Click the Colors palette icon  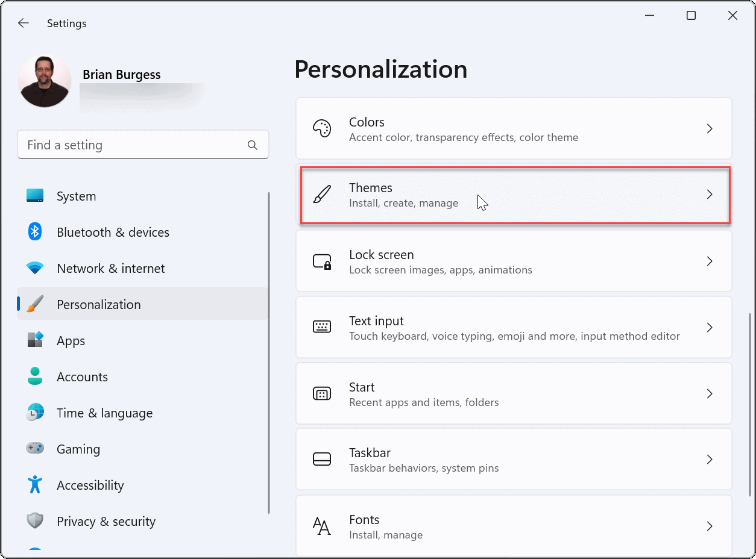tap(322, 128)
